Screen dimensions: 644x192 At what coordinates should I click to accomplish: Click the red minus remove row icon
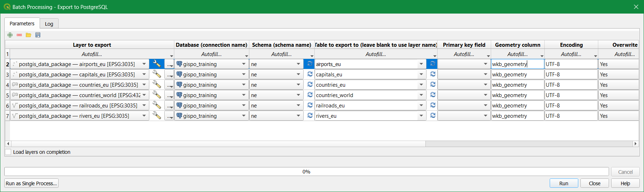19,35
